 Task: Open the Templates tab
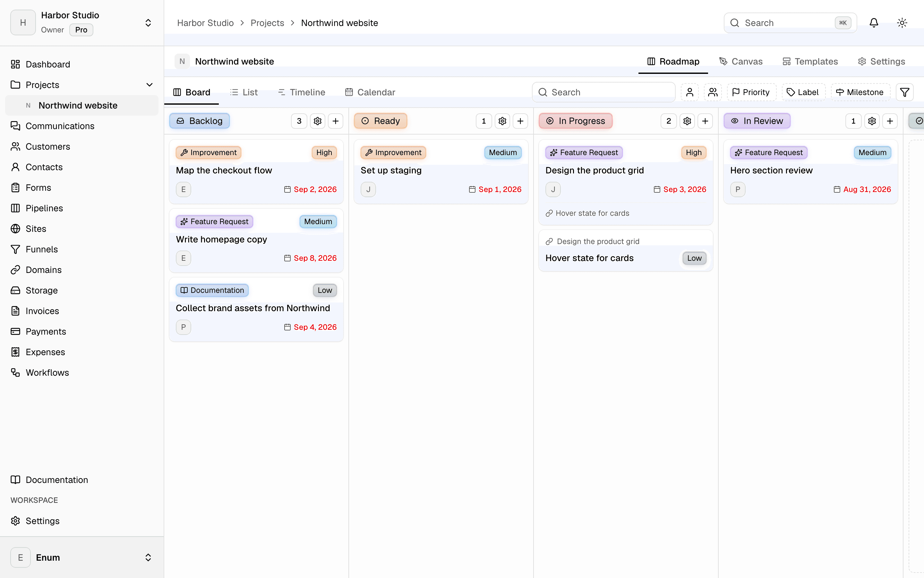coord(810,61)
